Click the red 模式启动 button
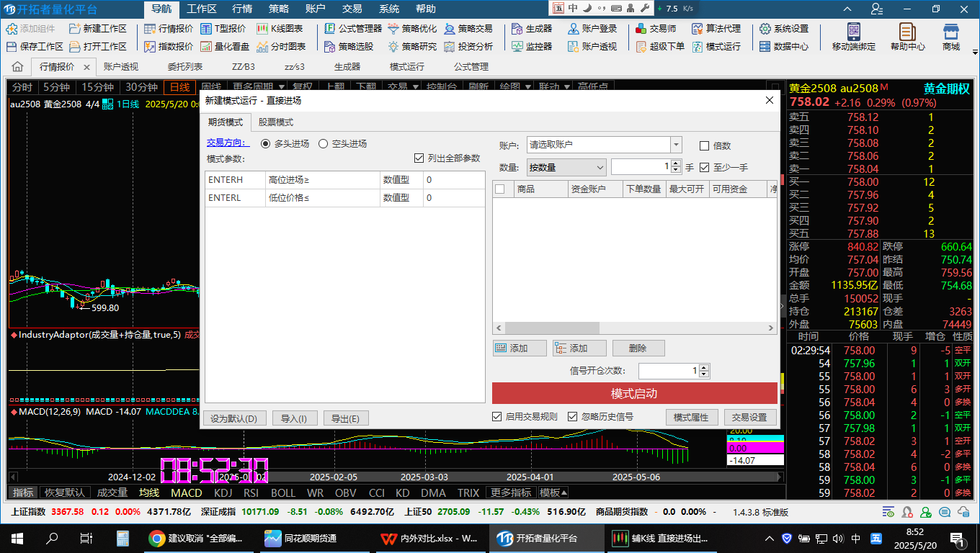This screenshot has width=980, height=553. pyautogui.click(x=635, y=394)
